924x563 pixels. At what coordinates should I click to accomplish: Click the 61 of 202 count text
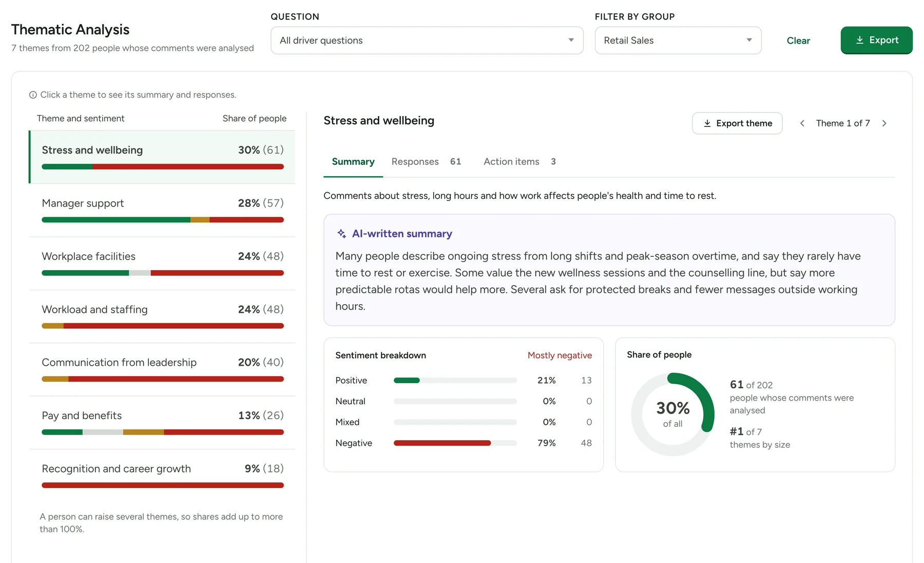[751, 385]
